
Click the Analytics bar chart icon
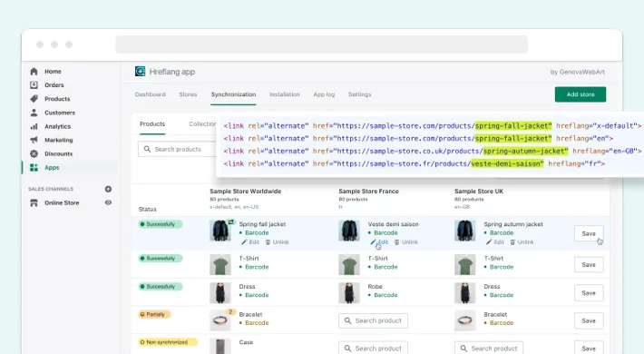tap(34, 126)
